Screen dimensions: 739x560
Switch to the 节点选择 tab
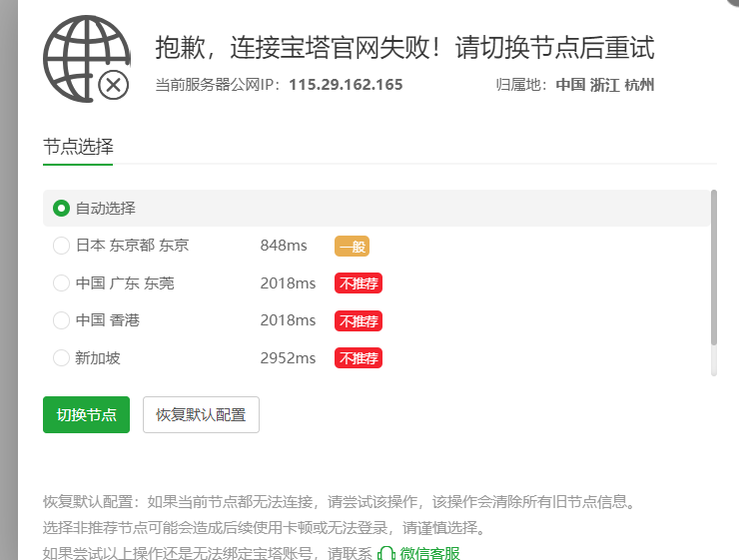click(x=78, y=147)
